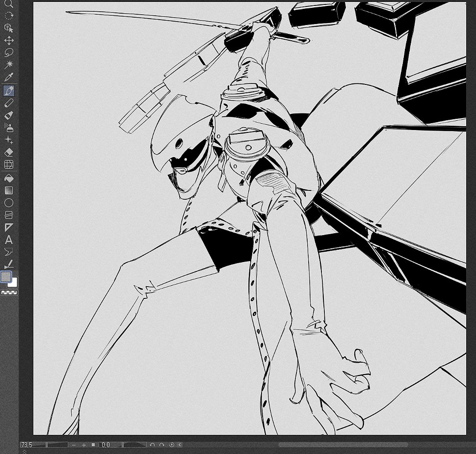Select the transparent color checkered swatch

(x=9, y=293)
